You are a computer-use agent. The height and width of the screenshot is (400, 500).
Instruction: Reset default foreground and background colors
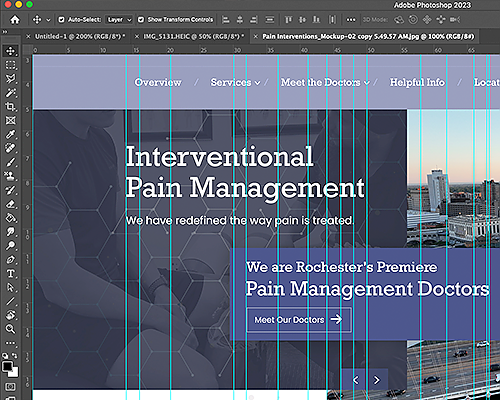pyautogui.click(x=5, y=356)
